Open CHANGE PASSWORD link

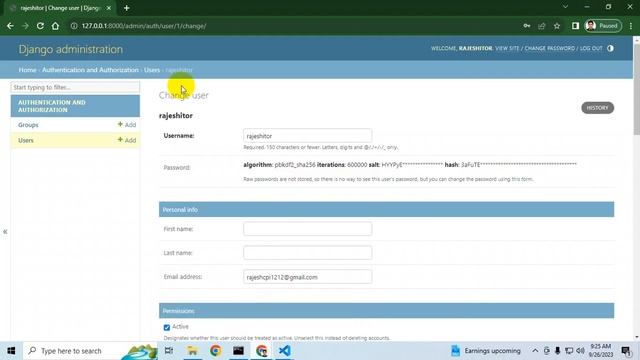point(549,48)
